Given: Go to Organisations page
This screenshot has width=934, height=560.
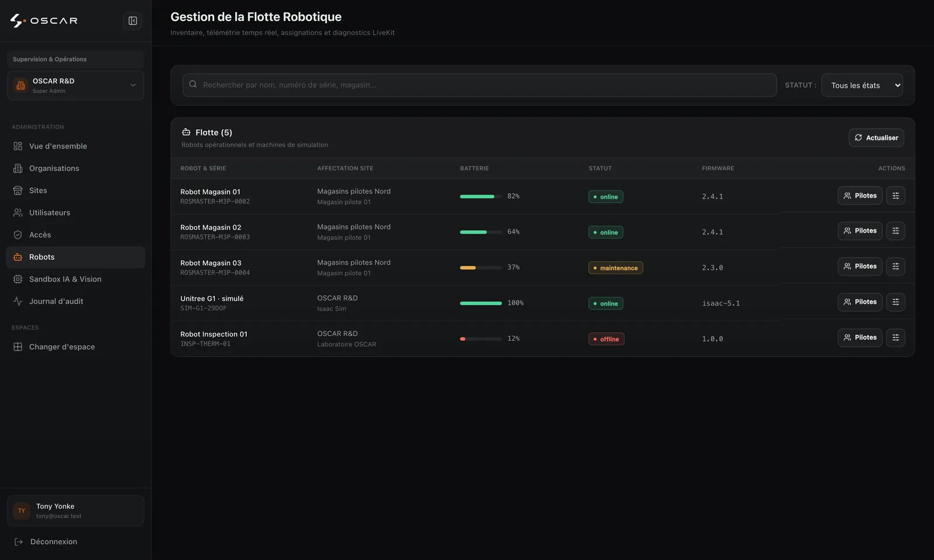Looking at the screenshot, I should point(75,169).
